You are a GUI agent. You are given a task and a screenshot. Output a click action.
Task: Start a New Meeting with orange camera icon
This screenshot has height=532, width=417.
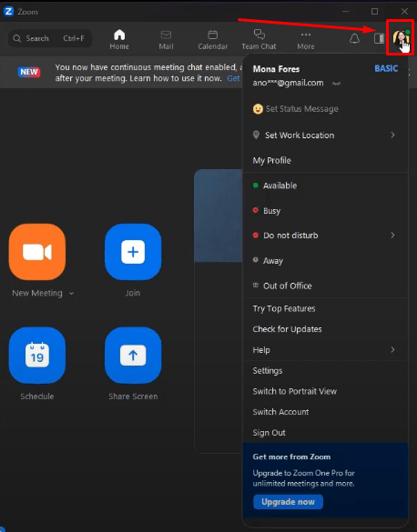(37, 252)
